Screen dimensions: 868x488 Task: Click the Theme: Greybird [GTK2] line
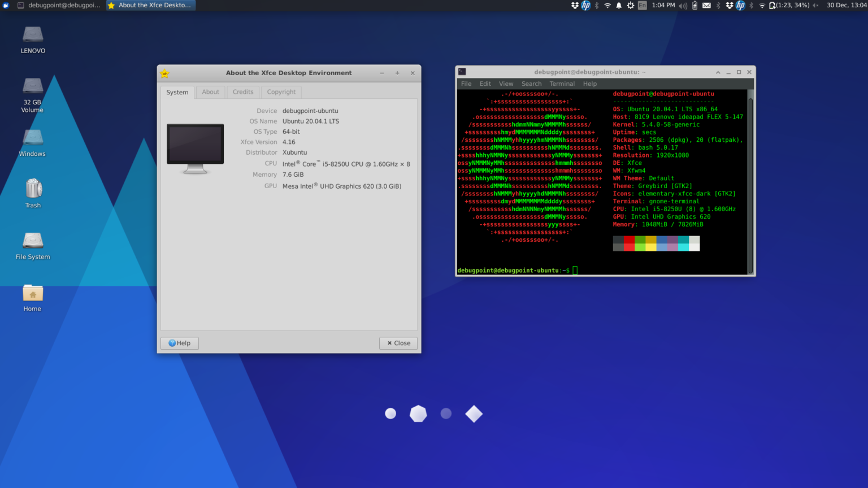[x=653, y=186]
